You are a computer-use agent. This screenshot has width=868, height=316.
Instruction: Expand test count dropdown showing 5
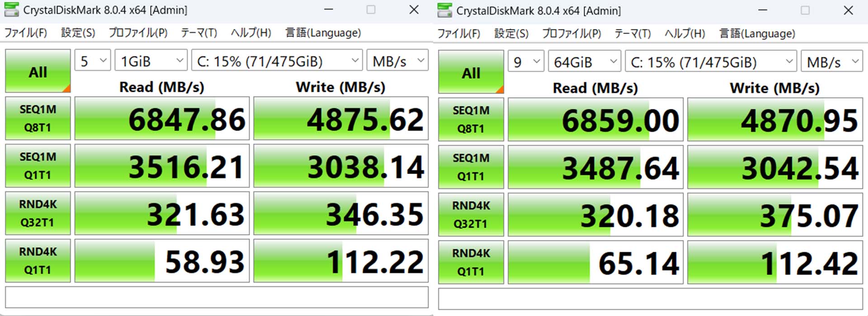pyautogui.click(x=93, y=61)
